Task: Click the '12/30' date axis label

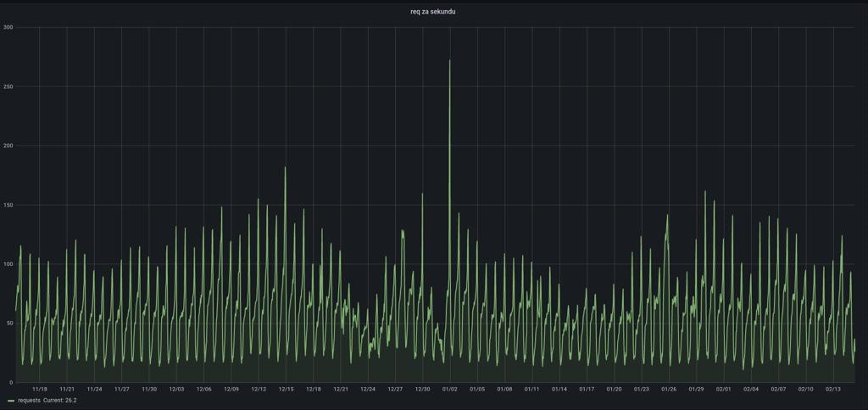Action: pos(423,389)
